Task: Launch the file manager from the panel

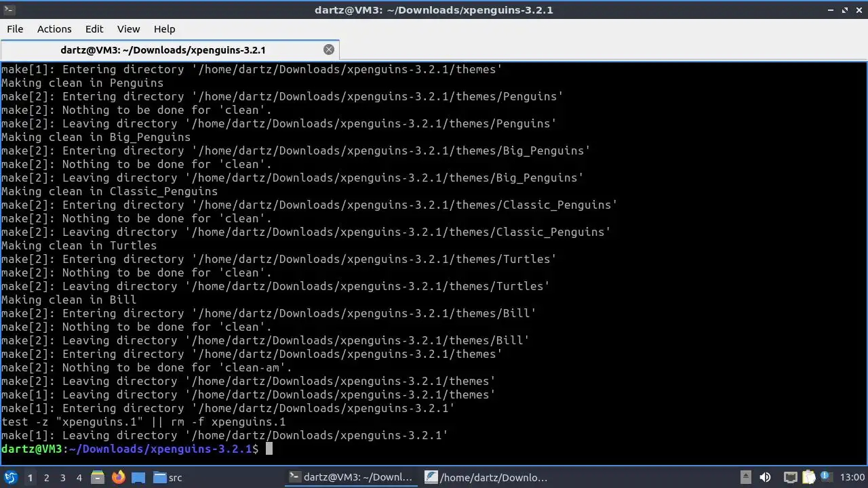Action: (97, 478)
